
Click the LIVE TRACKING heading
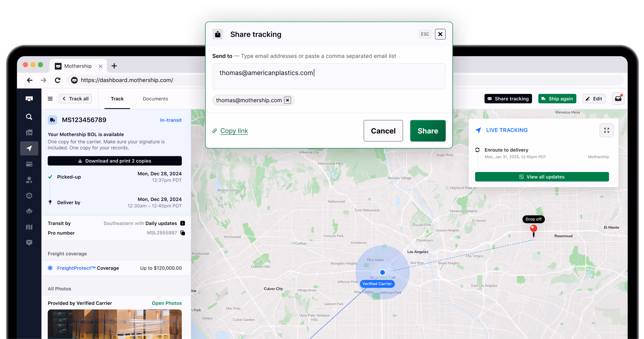pos(507,130)
